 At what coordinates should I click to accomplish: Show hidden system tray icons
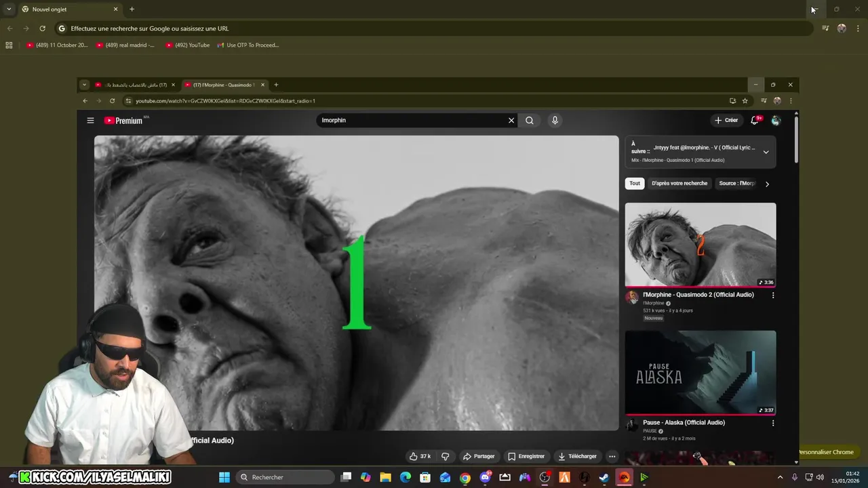[x=780, y=477]
